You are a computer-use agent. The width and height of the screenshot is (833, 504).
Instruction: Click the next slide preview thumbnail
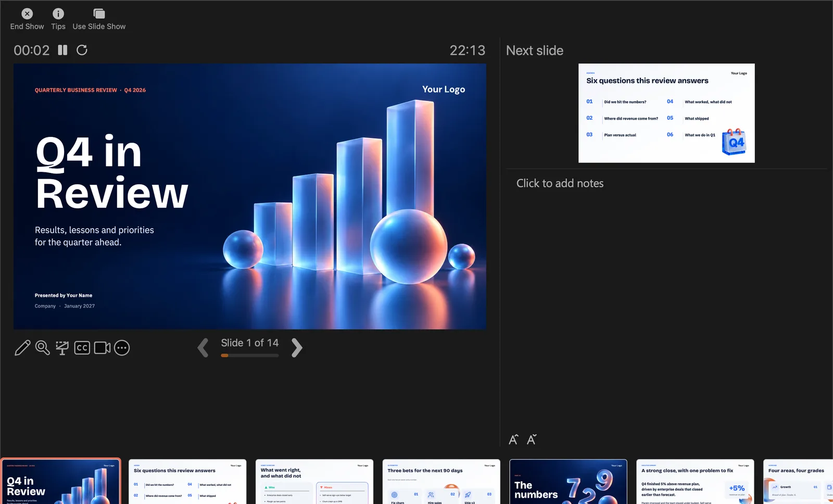tap(666, 113)
